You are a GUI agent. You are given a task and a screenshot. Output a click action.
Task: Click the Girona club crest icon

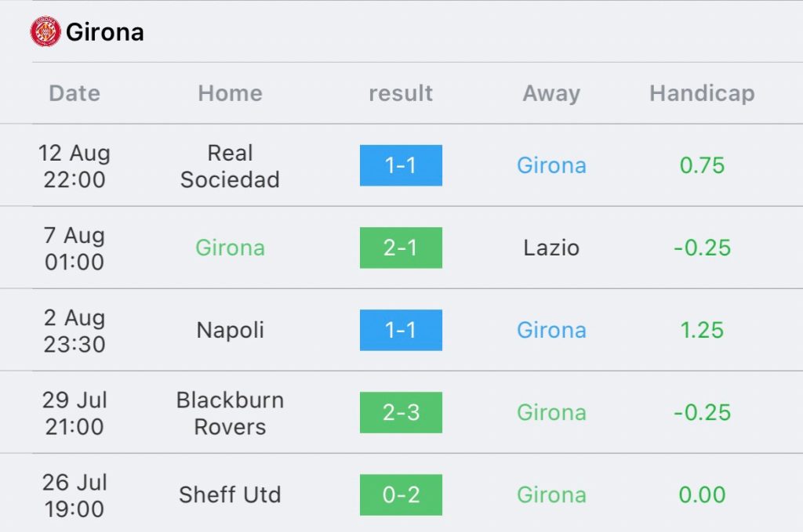tap(45, 31)
